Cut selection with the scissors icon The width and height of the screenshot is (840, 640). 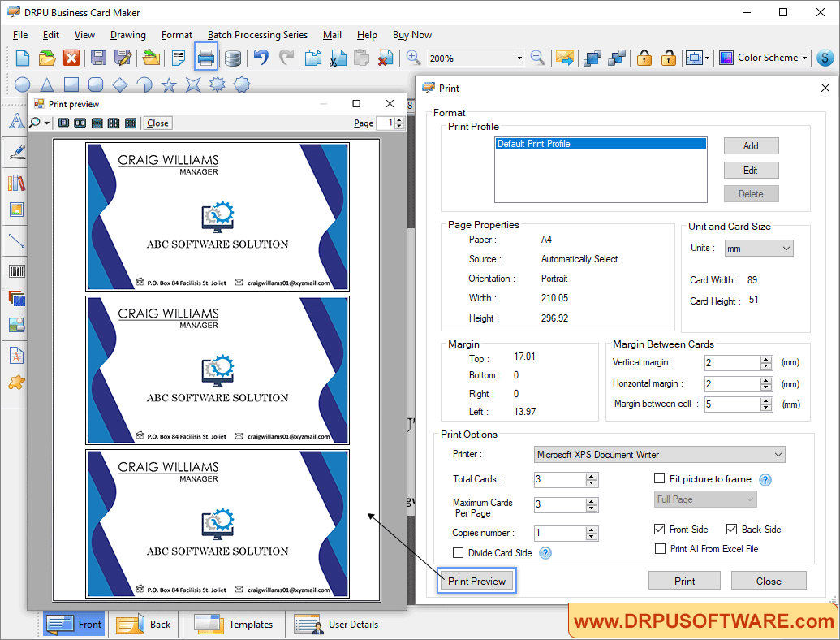pyautogui.click(x=338, y=58)
